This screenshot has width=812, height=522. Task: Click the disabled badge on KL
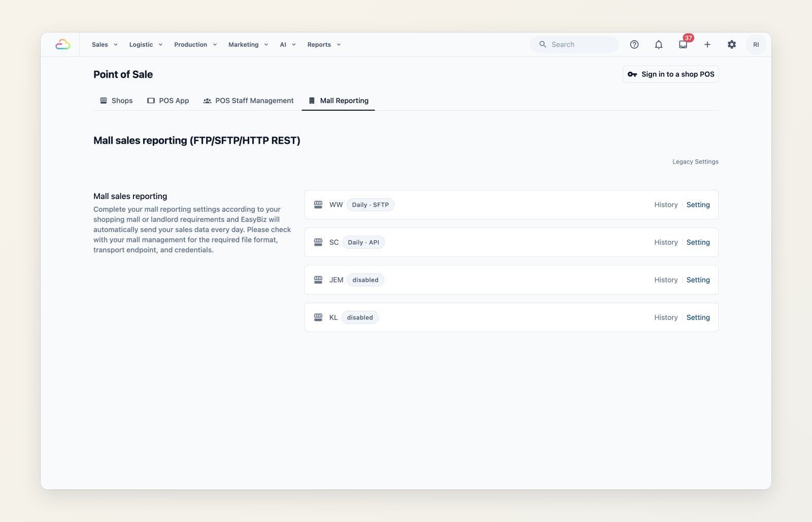coord(360,317)
